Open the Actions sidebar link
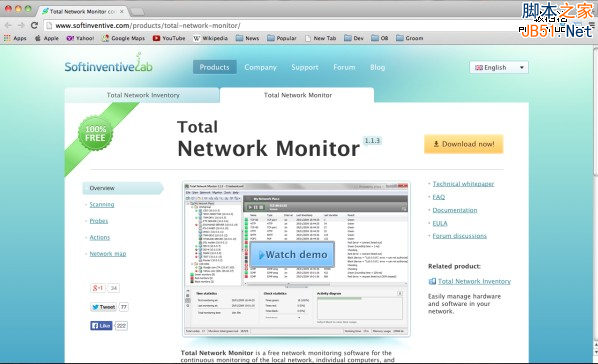Screen dimensions: 598x364 tap(100, 237)
